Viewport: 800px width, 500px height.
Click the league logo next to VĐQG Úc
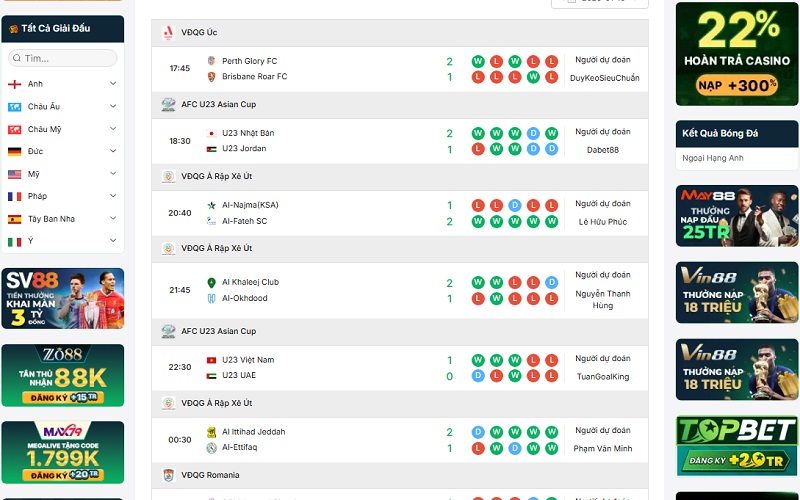coord(168,33)
